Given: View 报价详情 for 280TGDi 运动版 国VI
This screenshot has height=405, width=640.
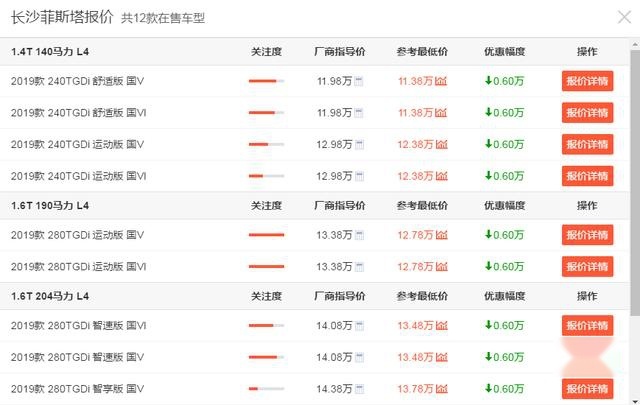Looking at the screenshot, I should click(587, 267).
